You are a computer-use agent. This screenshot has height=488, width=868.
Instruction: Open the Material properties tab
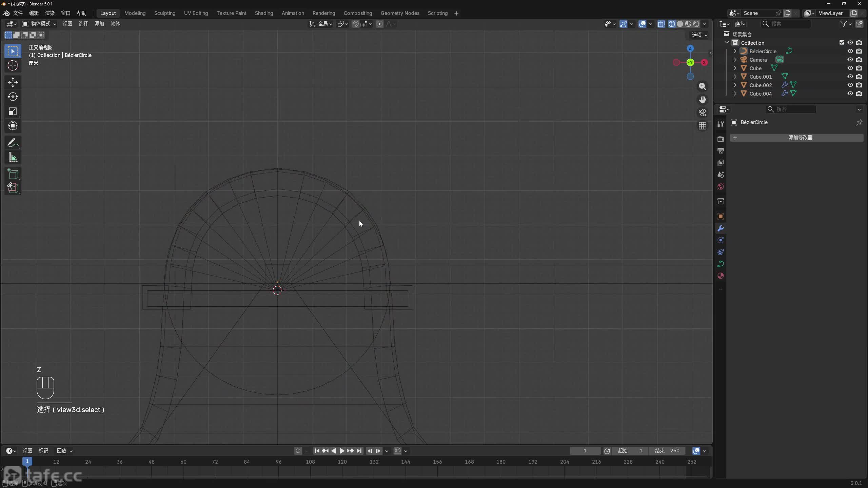coord(721,276)
